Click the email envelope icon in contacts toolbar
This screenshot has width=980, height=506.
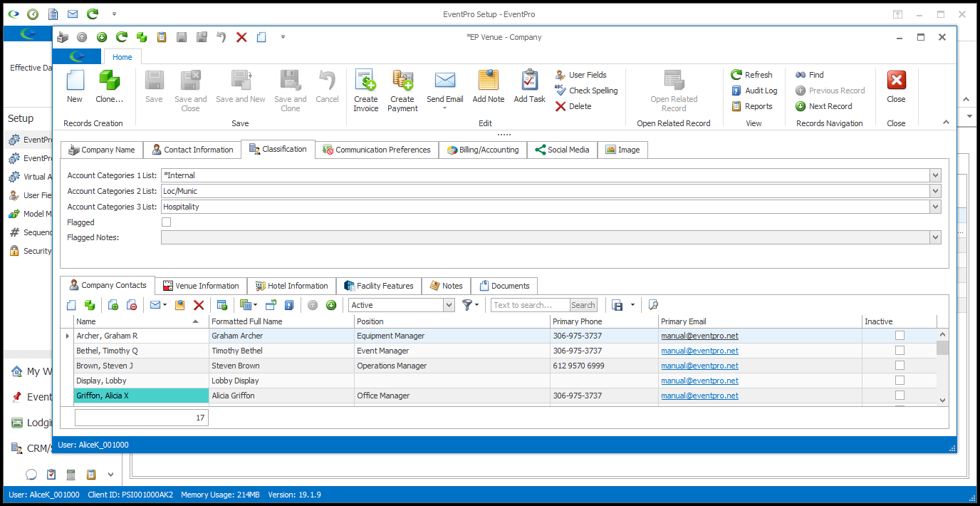click(x=155, y=305)
